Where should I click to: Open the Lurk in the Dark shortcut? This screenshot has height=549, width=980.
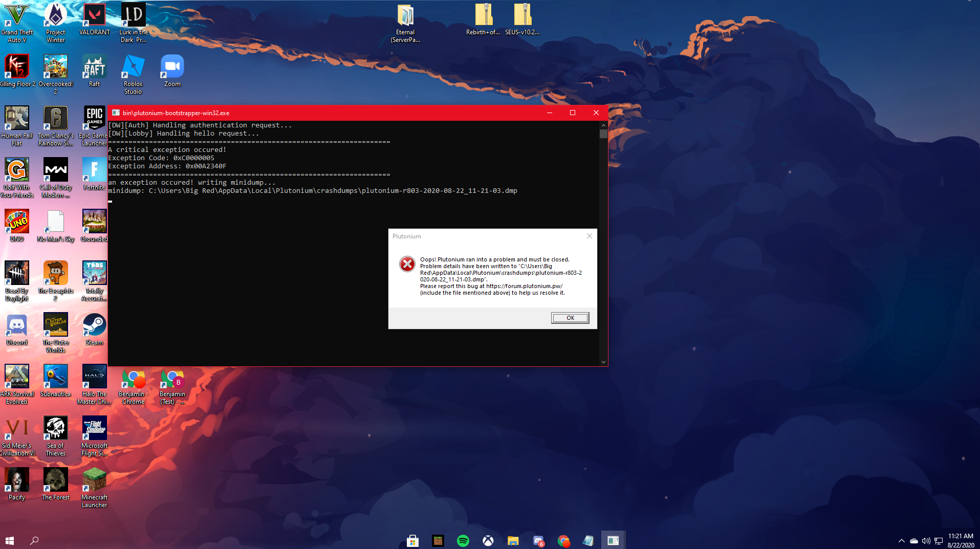click(x=134, y=22)
